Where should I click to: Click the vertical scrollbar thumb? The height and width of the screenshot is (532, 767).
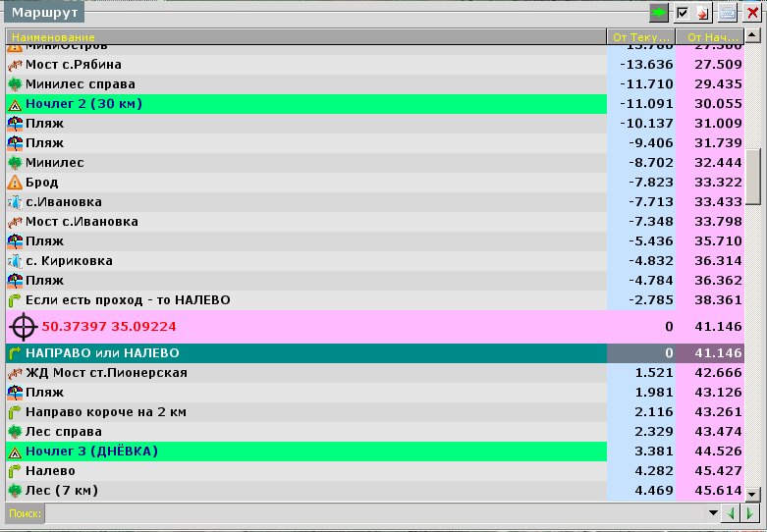pyautogui.click(x=753, y=177)
